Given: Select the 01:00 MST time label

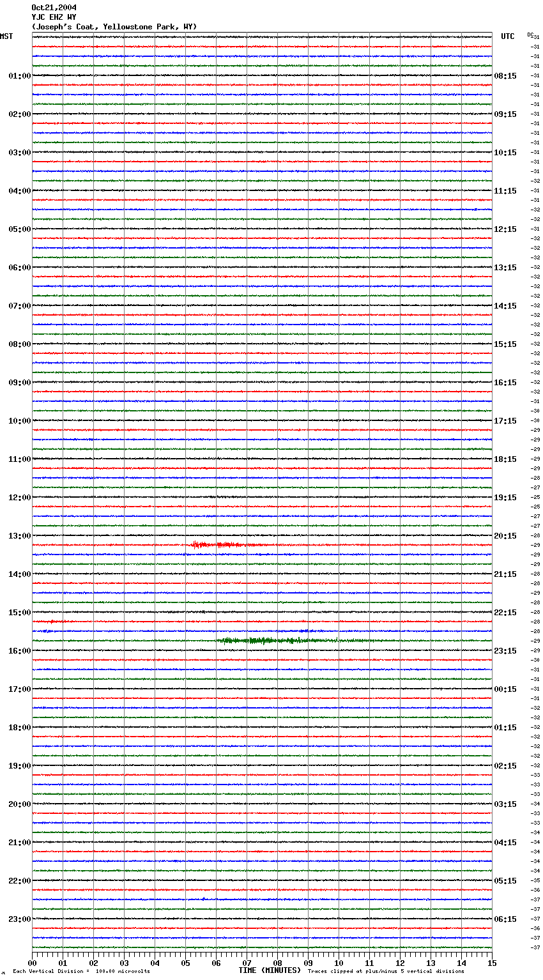Looking at the screenshot, I should (x=20, y=76).
